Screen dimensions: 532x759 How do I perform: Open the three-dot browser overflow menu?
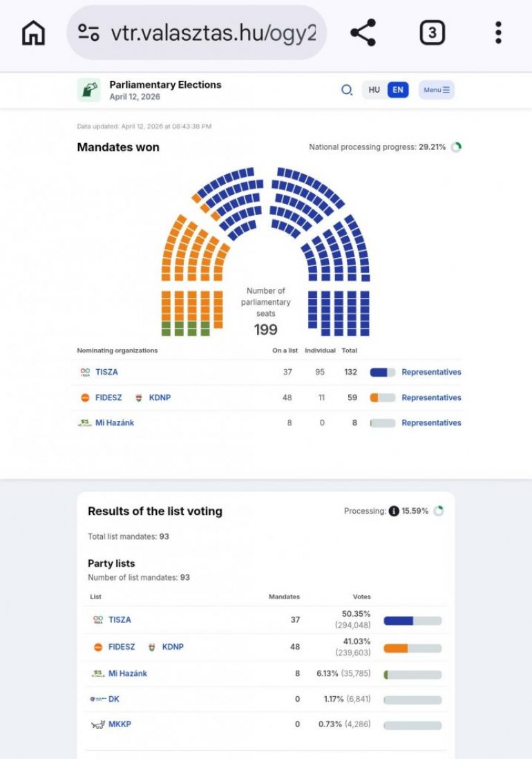coord(498,32)
